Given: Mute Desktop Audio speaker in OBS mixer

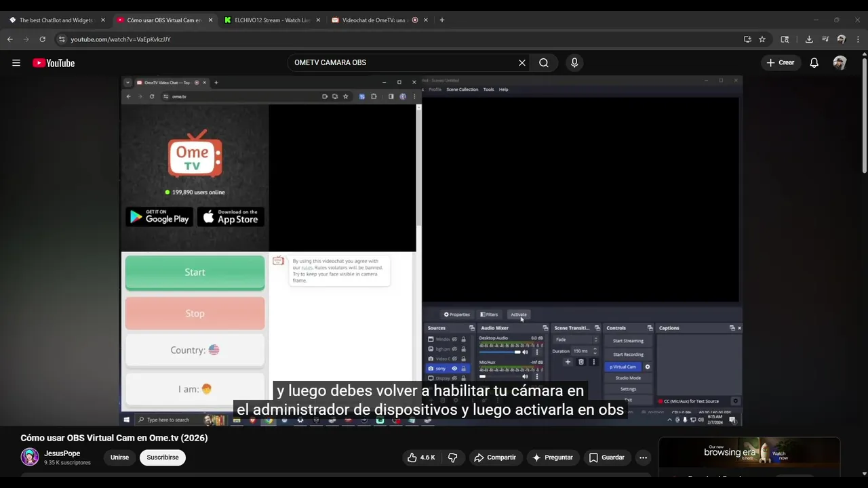Looking at the screenshot, I should tap(525, 352).
